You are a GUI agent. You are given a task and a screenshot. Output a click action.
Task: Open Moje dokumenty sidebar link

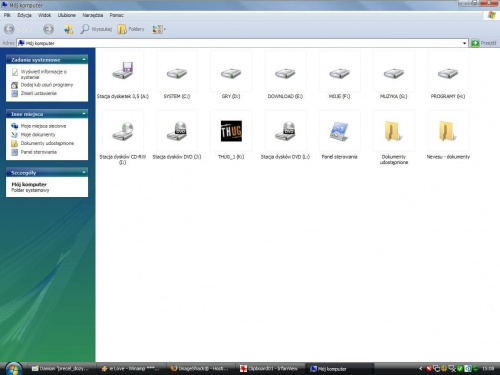(x=38, y=135)
